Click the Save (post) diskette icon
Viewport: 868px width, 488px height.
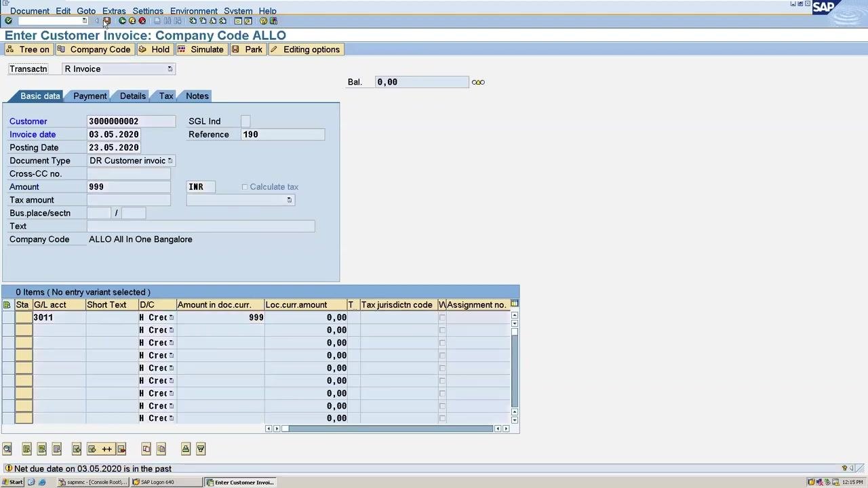[106, 21]
